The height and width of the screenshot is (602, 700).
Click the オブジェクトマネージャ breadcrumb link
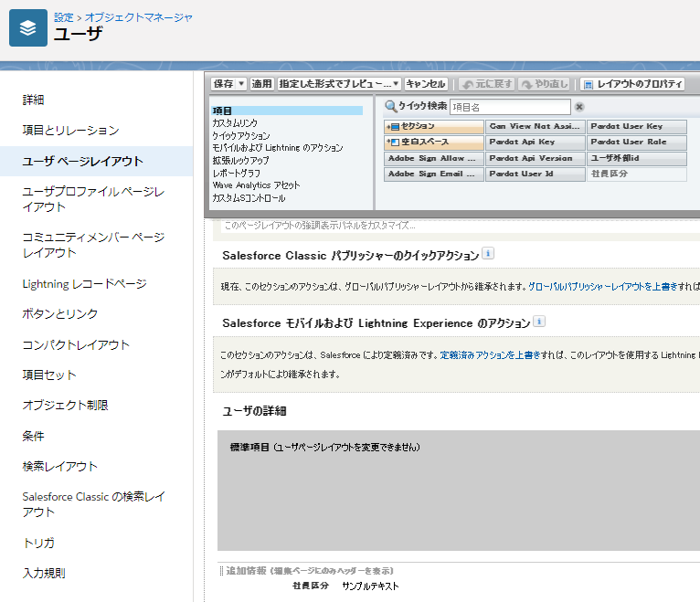tap(139, 17)
